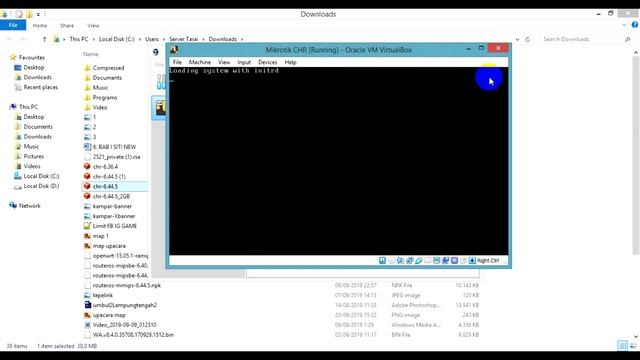This screenshot has width=640, height=360.
Task: Open the Input menu in VirtualBox
Action: click(244, 62)
